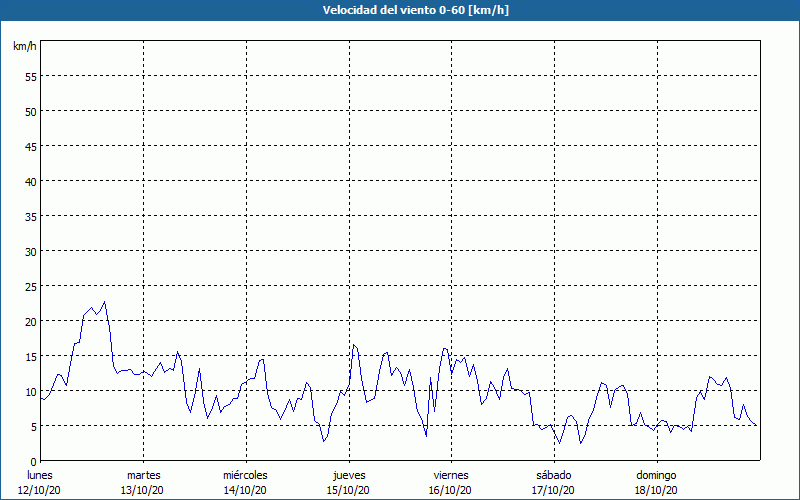Image resolution: width=800 pixels, height=500 pixels.
Task: Click the 0 value on y-axis
Action: click(34, 462)
